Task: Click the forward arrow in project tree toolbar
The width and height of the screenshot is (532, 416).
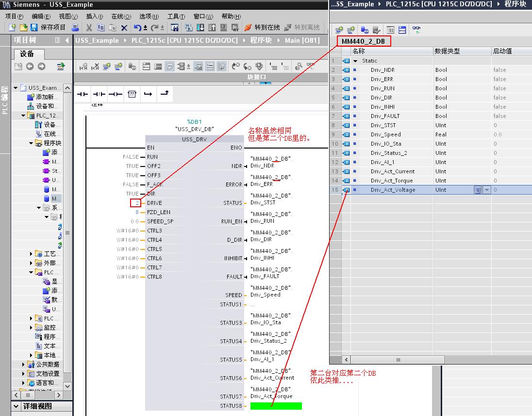Action: 41,67
